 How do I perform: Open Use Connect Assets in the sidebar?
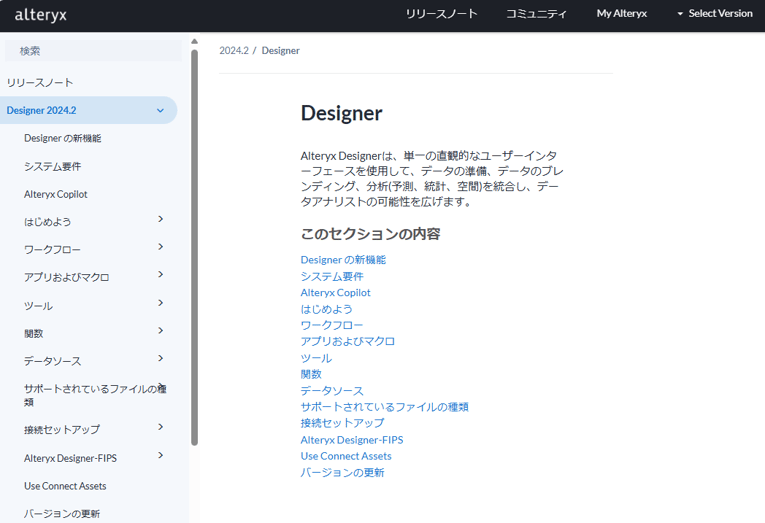(65, 486)
